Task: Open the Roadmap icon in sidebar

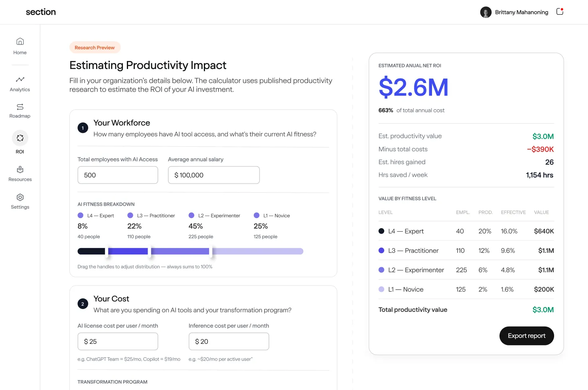Action: pyautogui.click(x=20, y=107)
